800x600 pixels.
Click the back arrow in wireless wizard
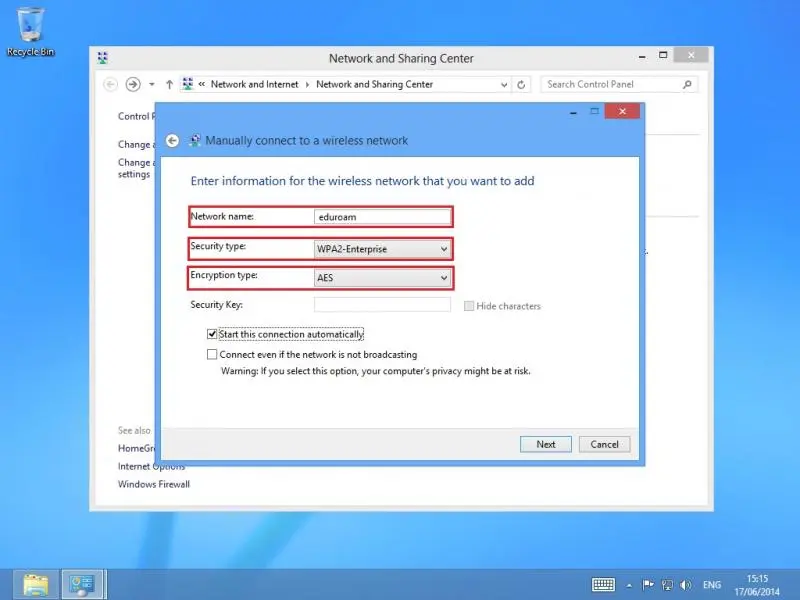coord(172,141)
